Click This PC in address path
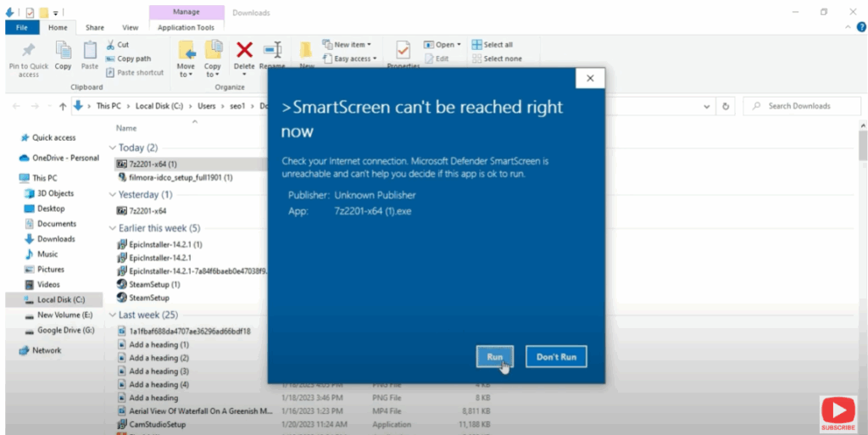Image resolution: width=868 pixels, height=435 pixels. click(x=108, y=106)
